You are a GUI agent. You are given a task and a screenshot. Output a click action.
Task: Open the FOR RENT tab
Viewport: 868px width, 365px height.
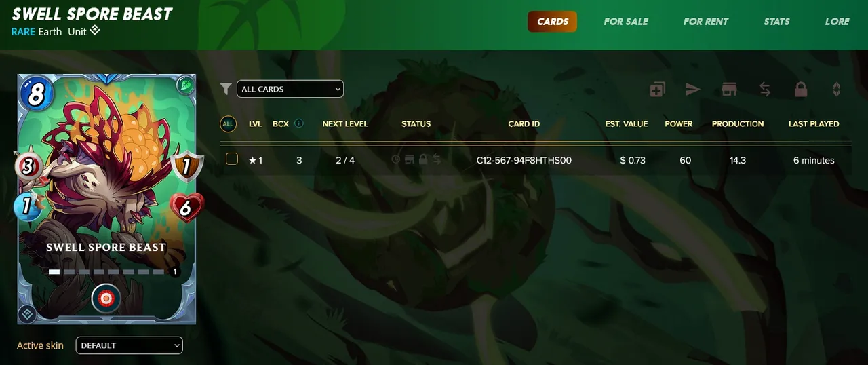(x=705, y=22)
